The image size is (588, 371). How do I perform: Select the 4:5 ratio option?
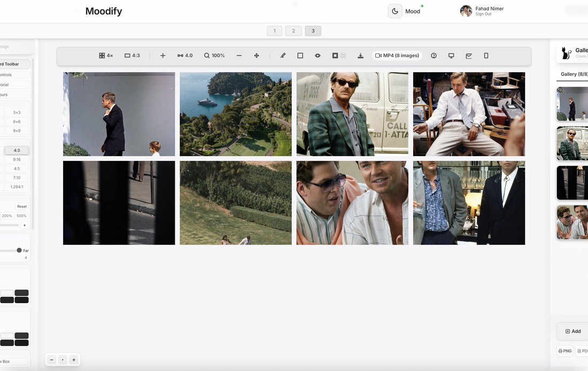[x=17, y=168]
